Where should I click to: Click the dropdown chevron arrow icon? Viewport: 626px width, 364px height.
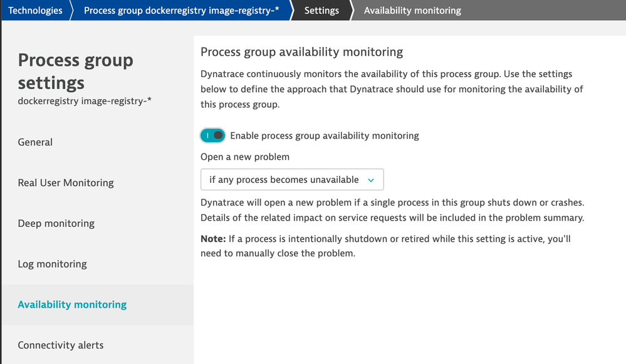pyautogui.click(x=371, y=180)
